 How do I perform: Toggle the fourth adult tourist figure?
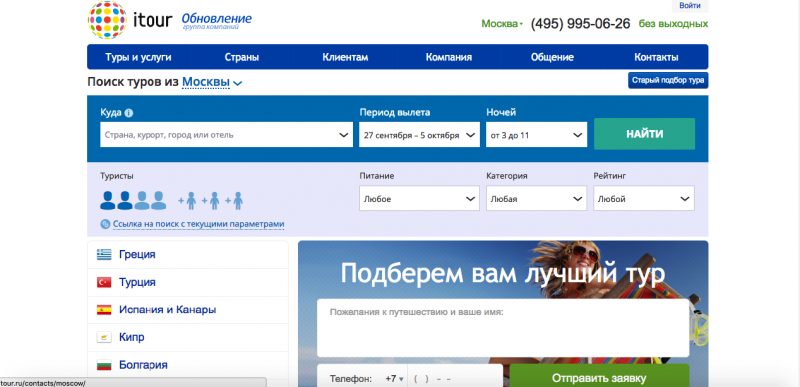tap(159, 200)
